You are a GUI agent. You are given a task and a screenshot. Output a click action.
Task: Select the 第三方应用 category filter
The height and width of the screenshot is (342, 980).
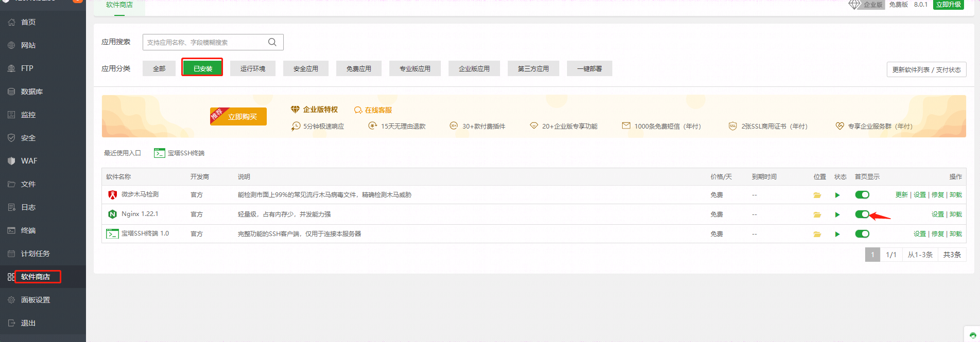point(534,68)
